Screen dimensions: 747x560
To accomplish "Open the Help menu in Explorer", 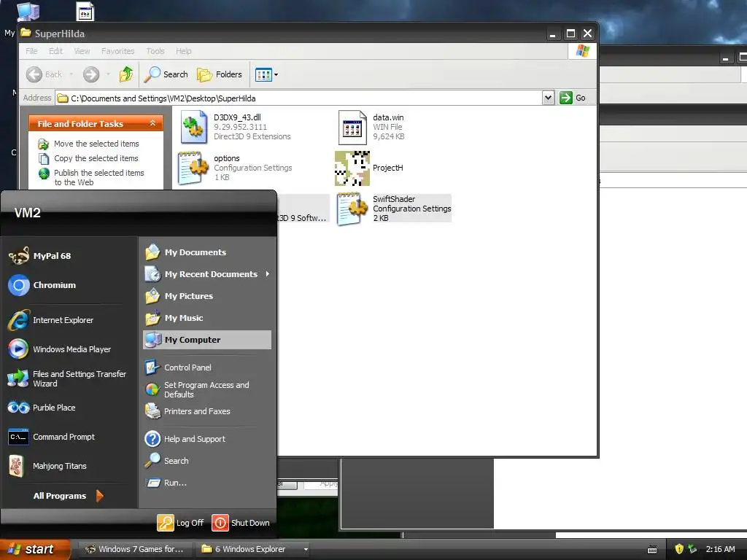I will pyautogui.click(x=183, y=51).
